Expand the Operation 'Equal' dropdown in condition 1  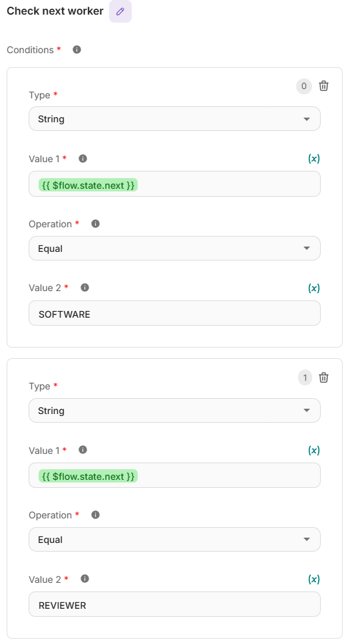click(174, 539)
